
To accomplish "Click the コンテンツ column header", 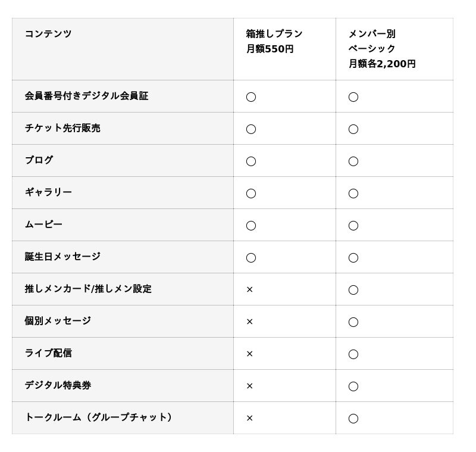I will 48,34.
